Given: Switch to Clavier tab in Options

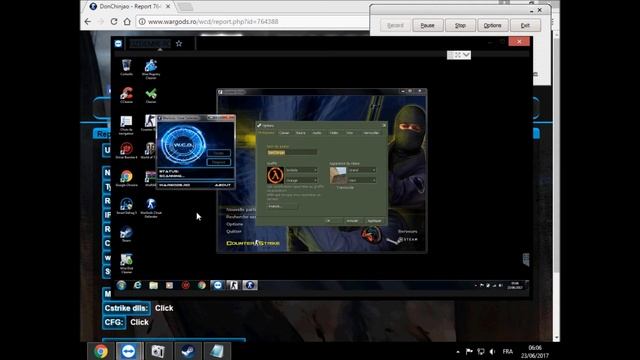Looking at the screenshot, I should coord(284,133).
